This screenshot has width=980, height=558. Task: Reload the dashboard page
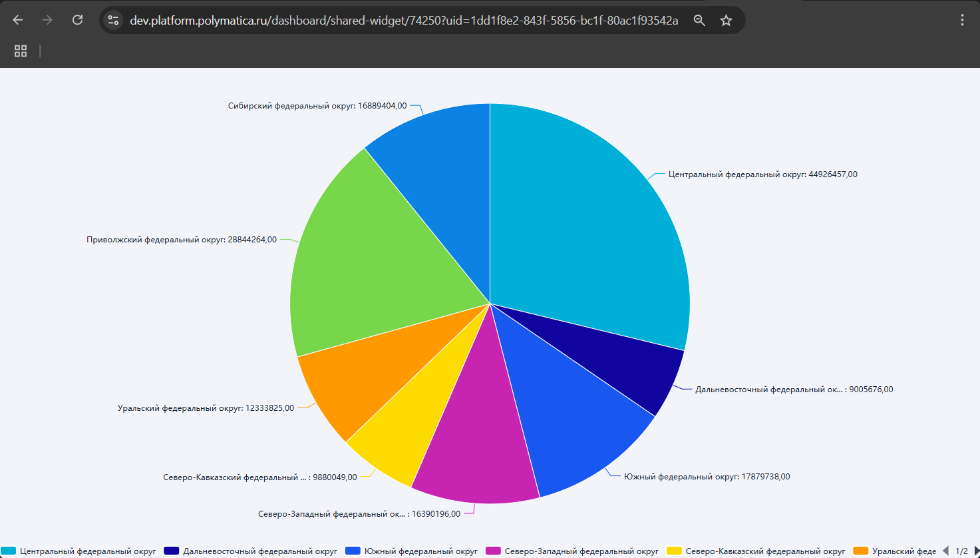tap(77, 20)
